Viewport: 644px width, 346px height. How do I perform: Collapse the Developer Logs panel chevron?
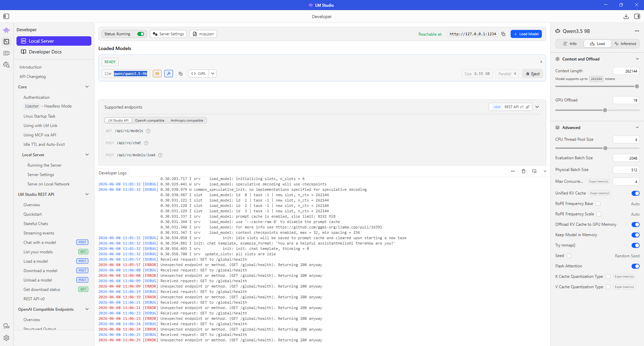pos(545,171)
